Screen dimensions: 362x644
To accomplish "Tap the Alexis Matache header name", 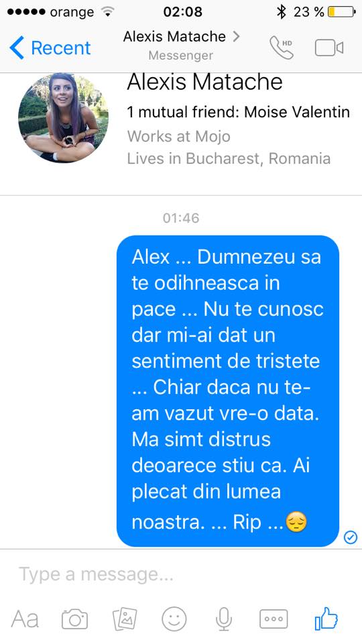I will pos(174,36).
